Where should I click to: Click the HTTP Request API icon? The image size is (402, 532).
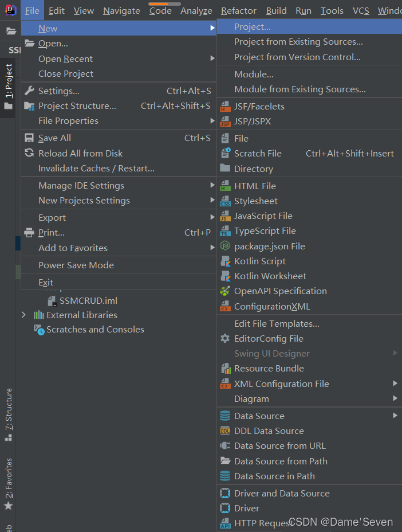pos(225,523)
